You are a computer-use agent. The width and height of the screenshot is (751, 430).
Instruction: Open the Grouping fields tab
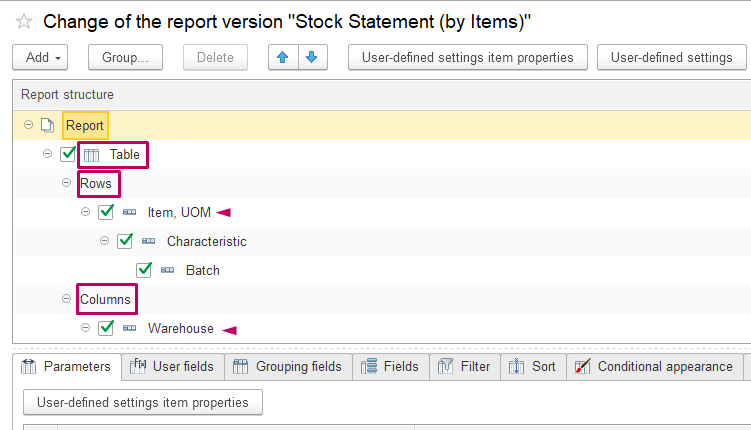288,367
